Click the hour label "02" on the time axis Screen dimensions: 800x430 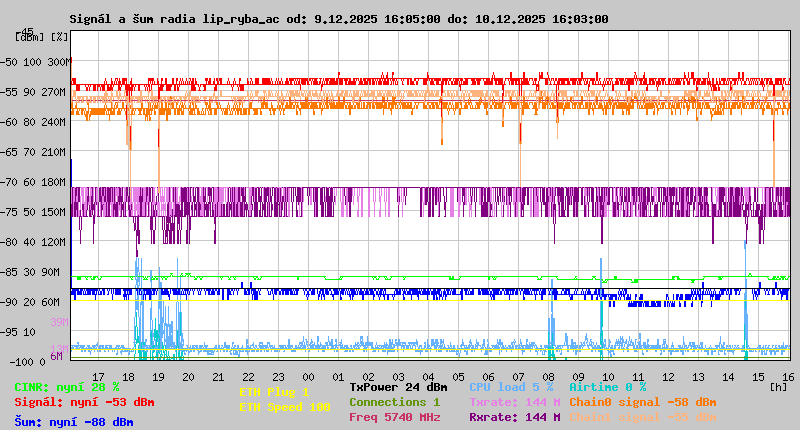368,377
